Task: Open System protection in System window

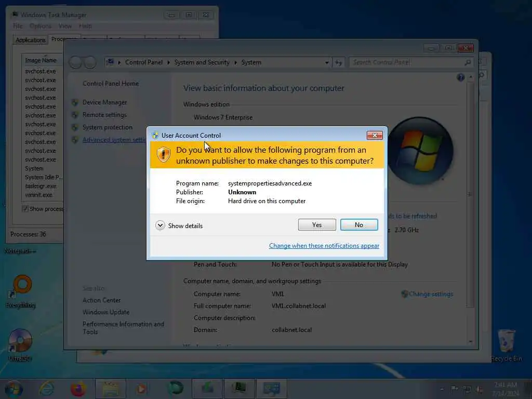Action: click(108, 127)
